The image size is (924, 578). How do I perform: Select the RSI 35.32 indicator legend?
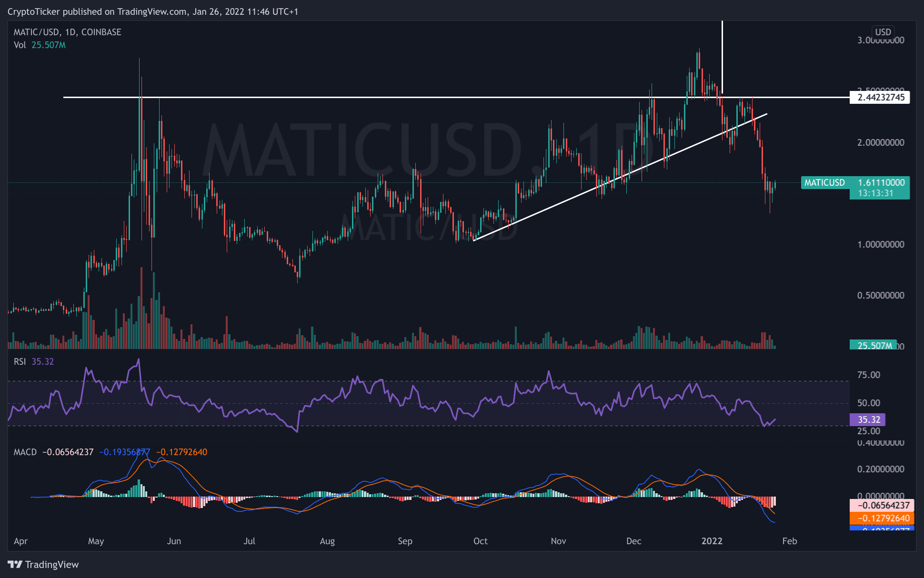click(33, 361)
